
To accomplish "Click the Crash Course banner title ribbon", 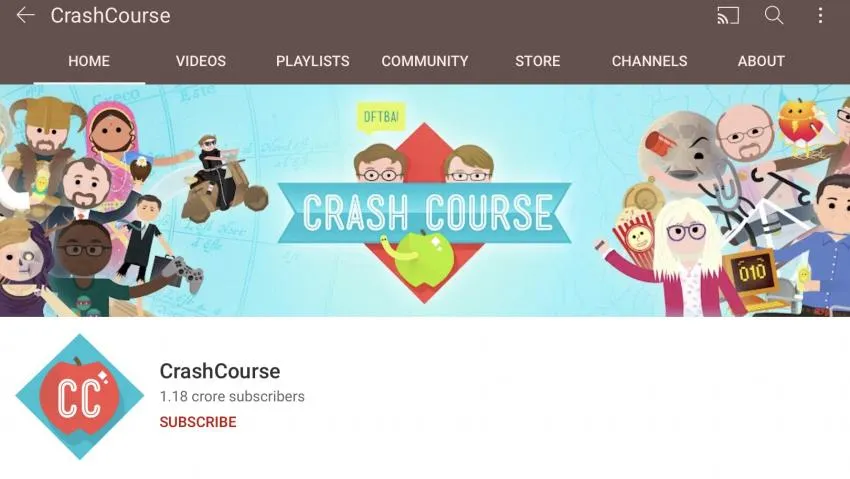I will (x=424, y=212).
